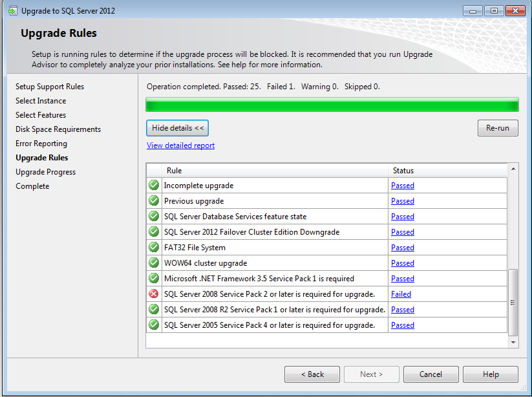
Task: Click rule text 'WOW64 cluster upgrade'
Action: 206,263
